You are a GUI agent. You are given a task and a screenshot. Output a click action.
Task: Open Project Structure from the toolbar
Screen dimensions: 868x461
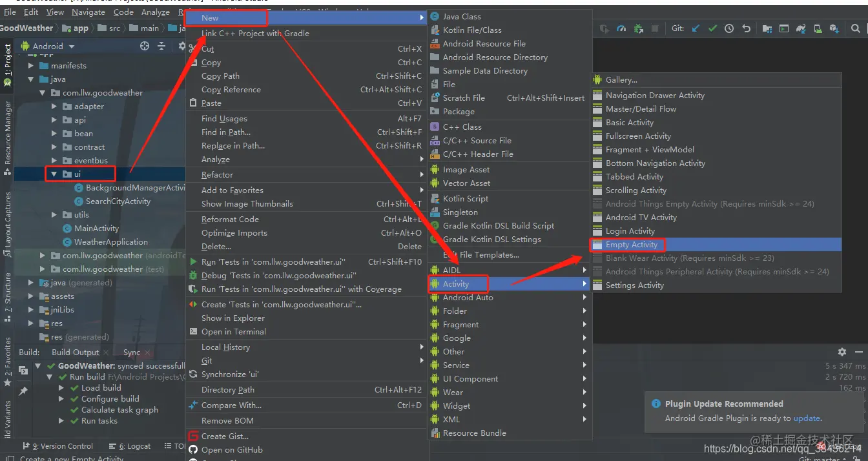pos(767,28)
